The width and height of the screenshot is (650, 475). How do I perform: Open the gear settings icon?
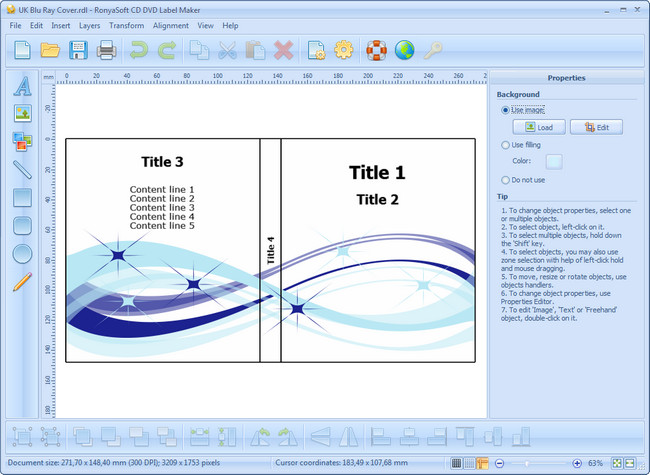point(344,49)
